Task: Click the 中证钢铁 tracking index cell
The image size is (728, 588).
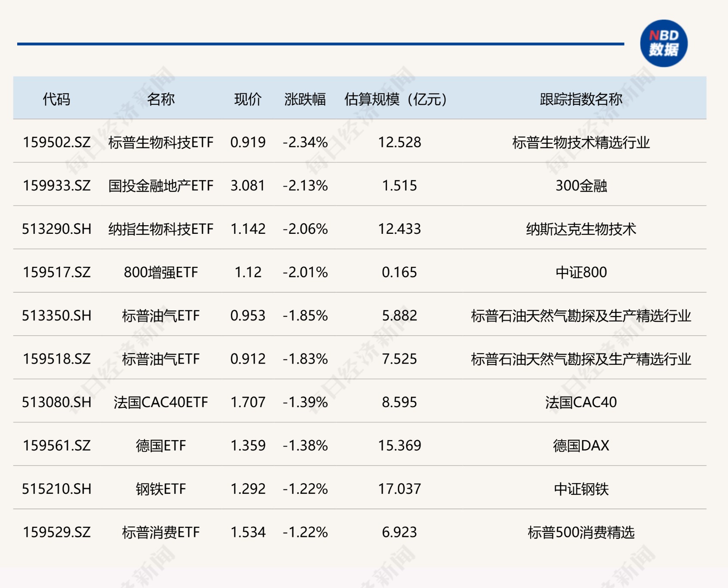Action: 581,489
